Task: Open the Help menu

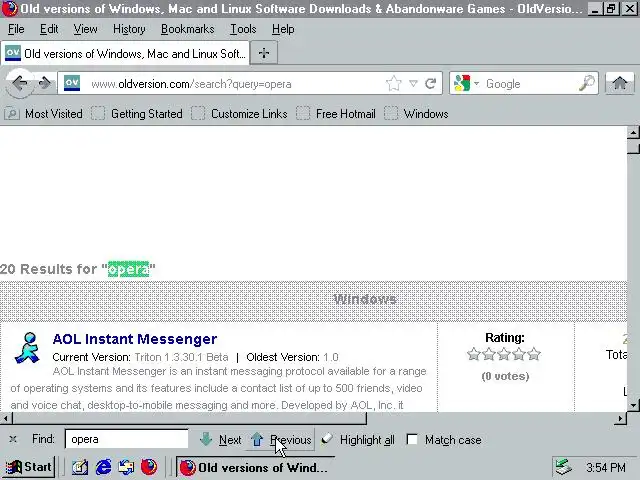Action: pyautogui.click(x=283, y=29)
